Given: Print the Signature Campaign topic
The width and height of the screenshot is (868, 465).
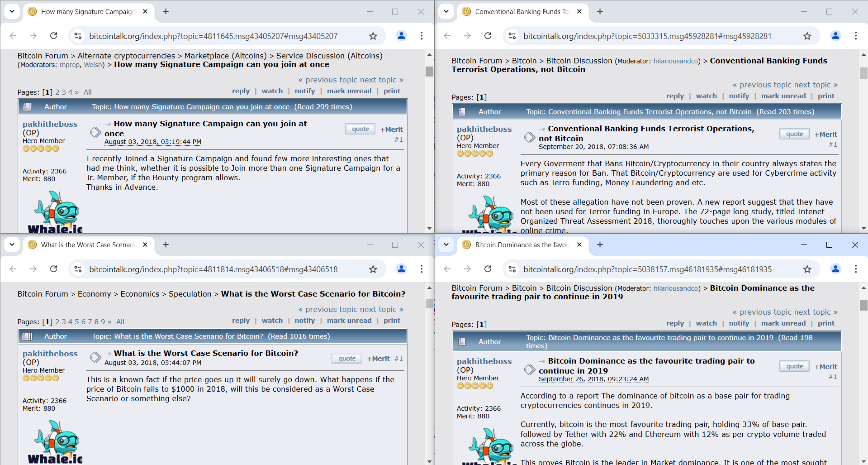Looking at the screenshot, I should click(392, 91).
